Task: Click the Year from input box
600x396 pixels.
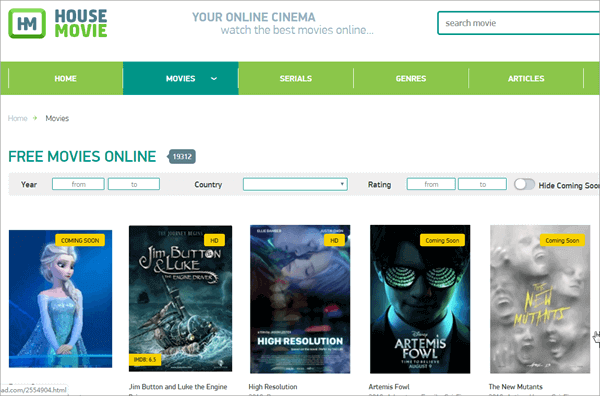Action: [x=78, y=184]
